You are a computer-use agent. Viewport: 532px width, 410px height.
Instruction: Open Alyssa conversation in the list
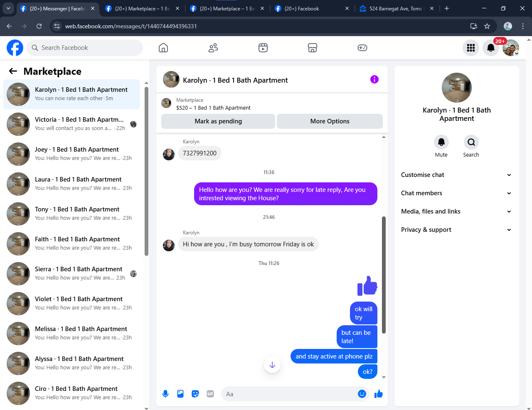[x=71, y=363]
